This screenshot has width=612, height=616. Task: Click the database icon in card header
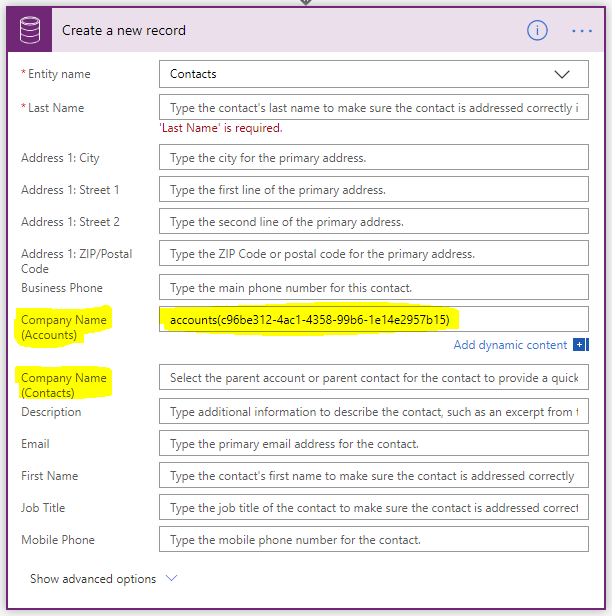coord(31,30)
